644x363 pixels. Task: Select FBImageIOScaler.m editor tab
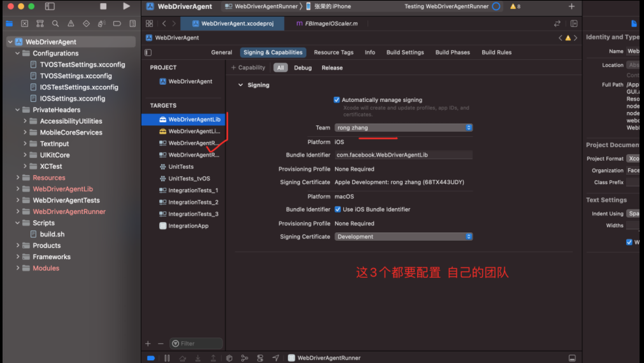tap(327, 24)
